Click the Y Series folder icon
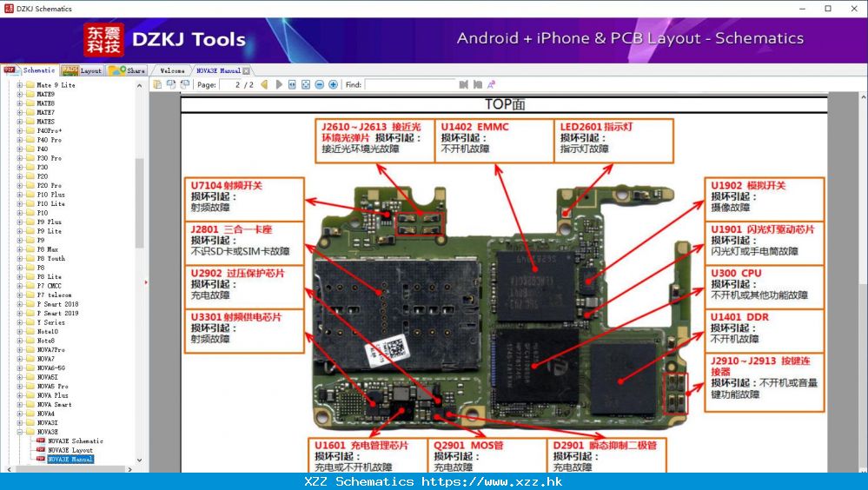 click(30, 322)
